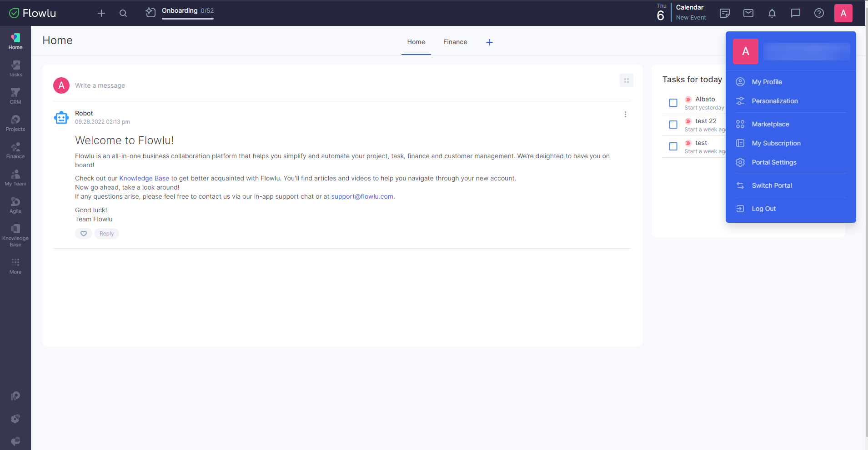The height and width of the screenshot is (450, 868).
Task: Open the Robot post three-dot menu
Action: (625, 115)
